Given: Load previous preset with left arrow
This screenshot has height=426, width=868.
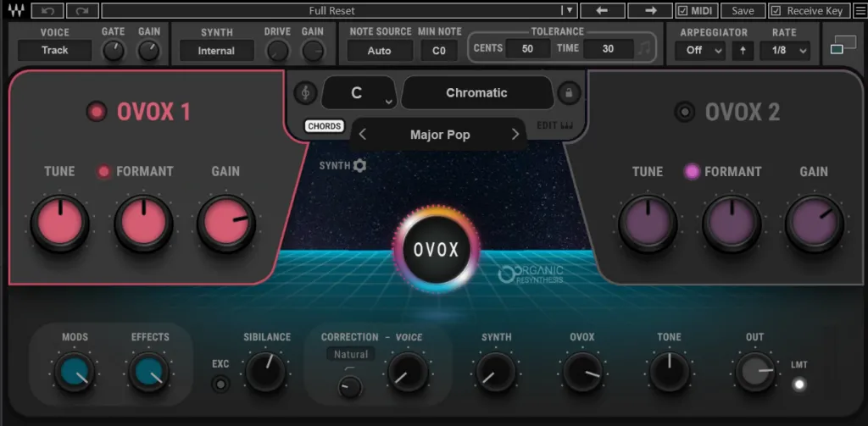Looking at the screenshot, I should [x=603, y=10].
